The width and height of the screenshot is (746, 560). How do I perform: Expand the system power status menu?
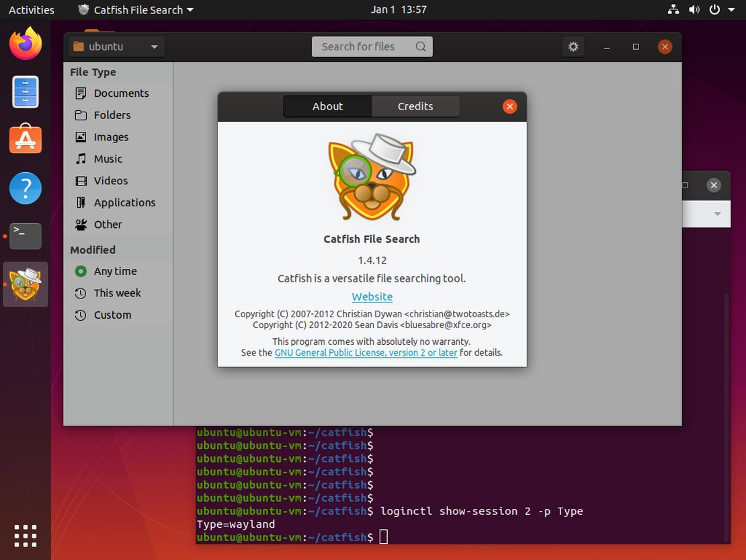click(x=720, y=10)
